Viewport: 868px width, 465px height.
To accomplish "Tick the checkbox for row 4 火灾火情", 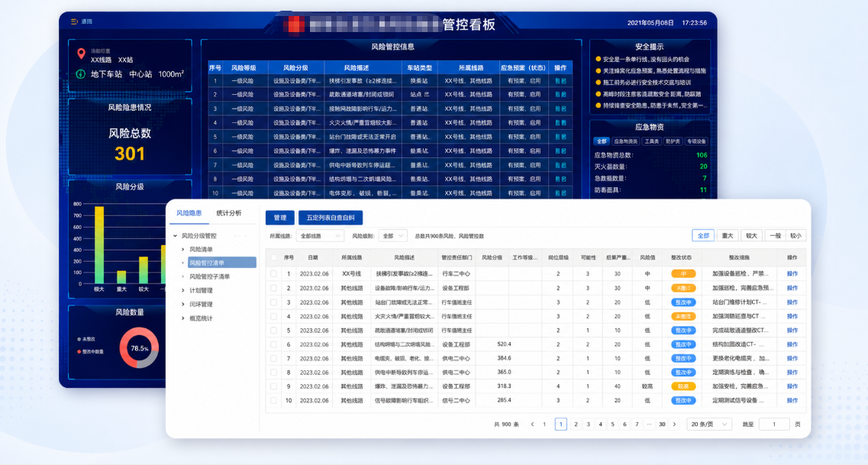I will (x=273, y=317).
